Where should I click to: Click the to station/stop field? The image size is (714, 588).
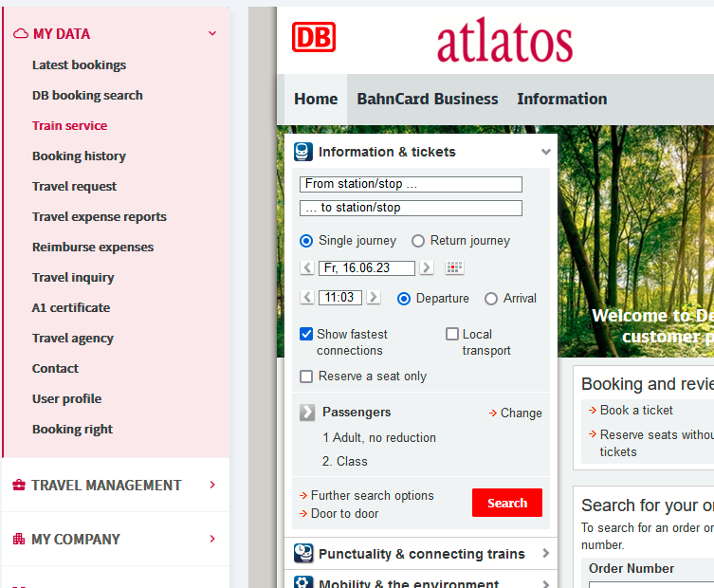pos(411,208)
